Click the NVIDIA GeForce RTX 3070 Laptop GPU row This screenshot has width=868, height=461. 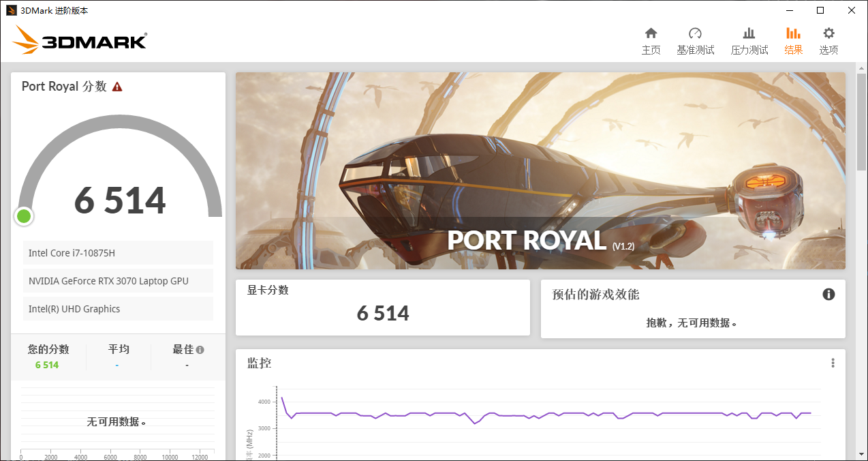pos(118,281)
